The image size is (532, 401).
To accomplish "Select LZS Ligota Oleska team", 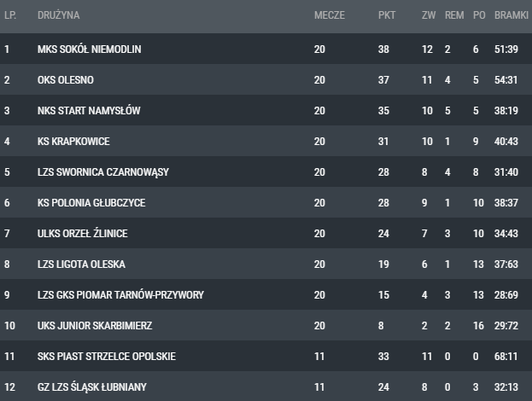I will [x=81, y=264].
